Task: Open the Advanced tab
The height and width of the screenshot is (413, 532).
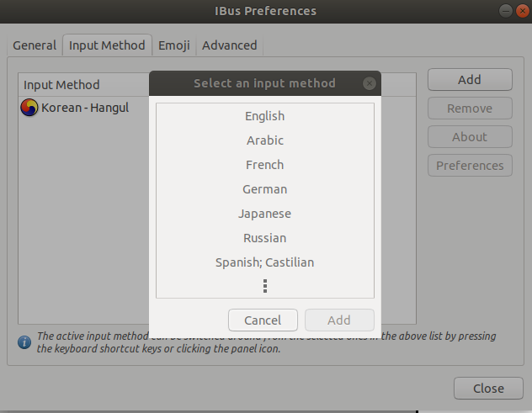Action: pyautogui.click(x=229, y=45)
